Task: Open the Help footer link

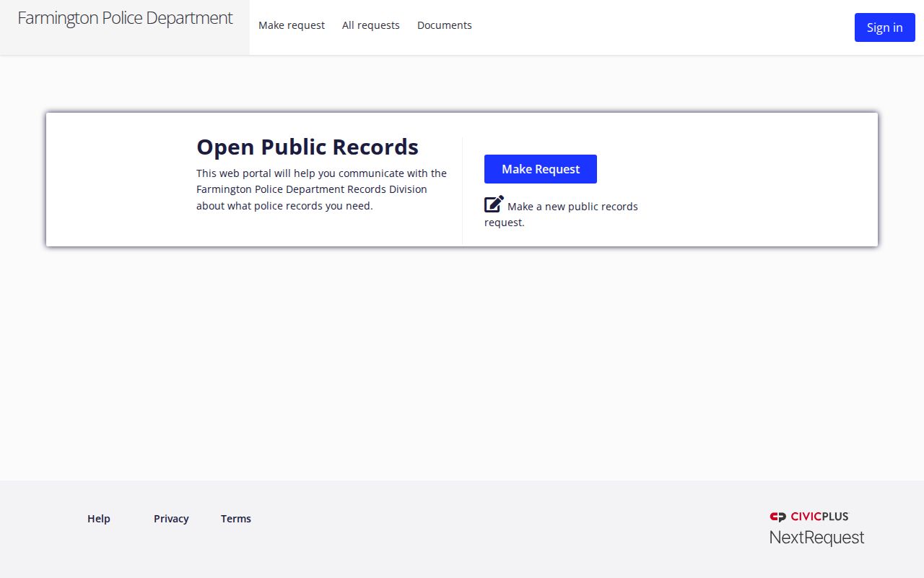Action: (99, 519)
